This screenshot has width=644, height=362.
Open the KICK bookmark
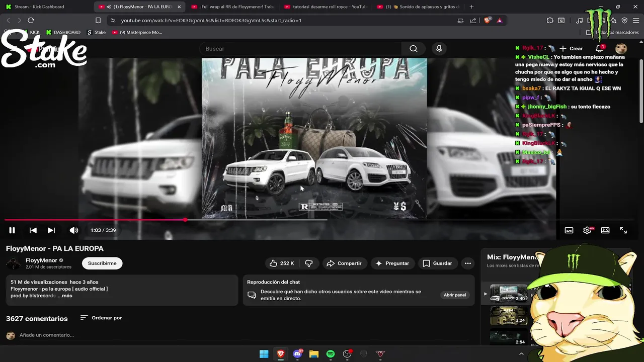[31, 32]
